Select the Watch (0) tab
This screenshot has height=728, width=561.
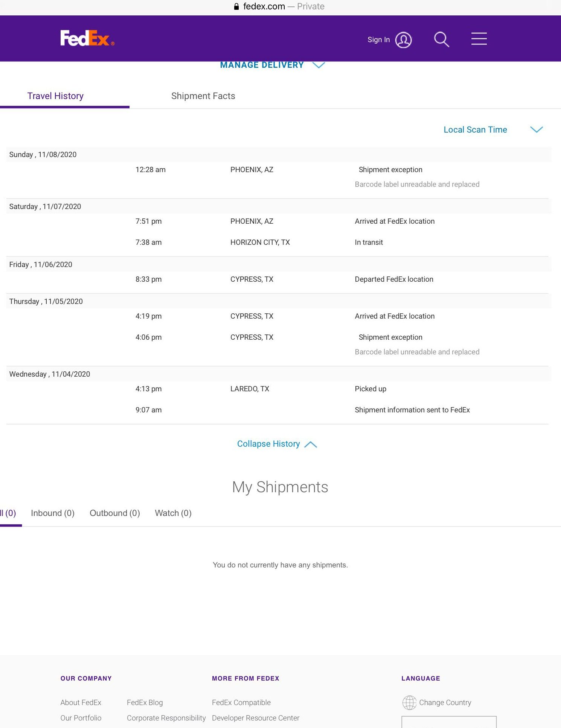tap(173, 513)
